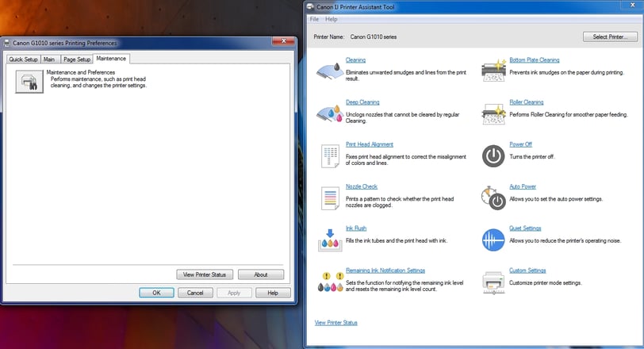The image size is (644, 349).
Task: Click 'Performs Roller Cleaning for smoother' text
Action: [569, 114]
